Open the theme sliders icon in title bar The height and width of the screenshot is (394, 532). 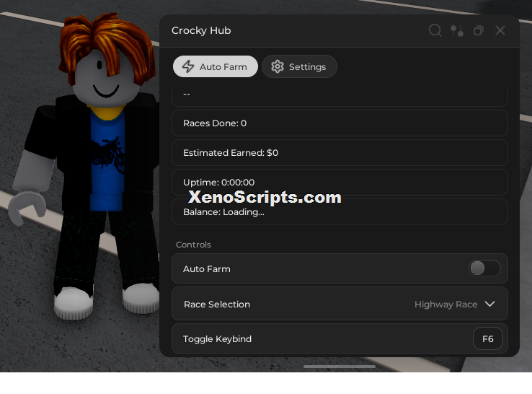457,30
